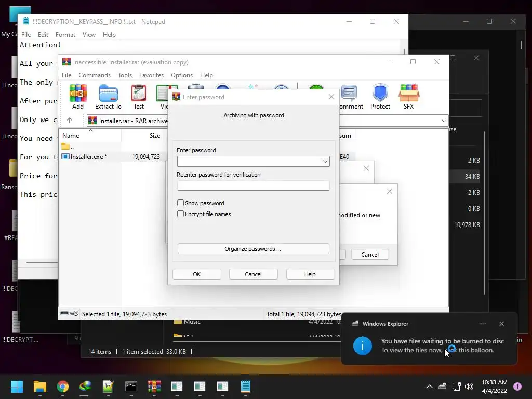Close the Enter password dialog
Viewport: 532px width, 399px height.
(x=331, y=97)
